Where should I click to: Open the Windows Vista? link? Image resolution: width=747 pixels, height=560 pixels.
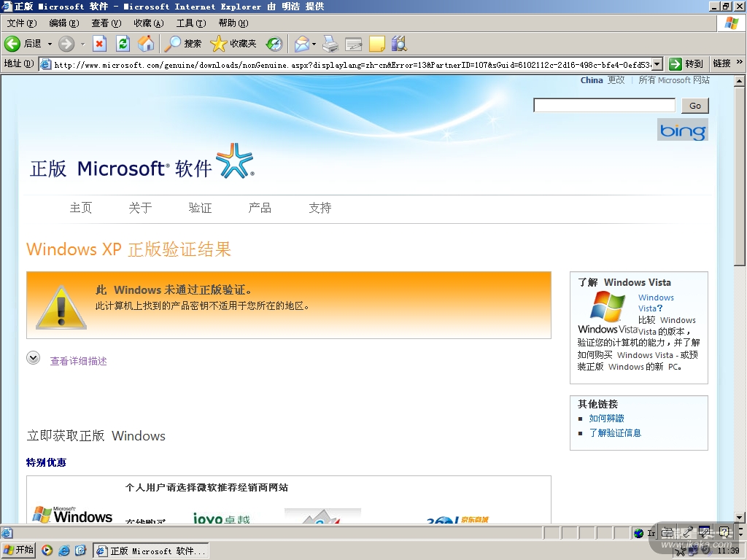pos(656,303)
